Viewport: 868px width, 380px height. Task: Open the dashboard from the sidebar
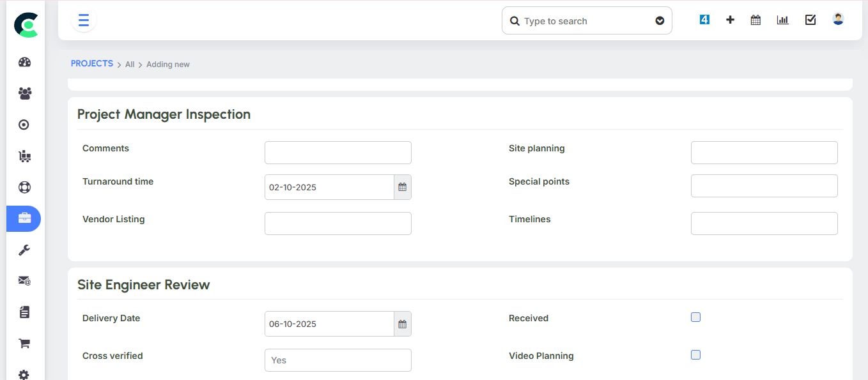(24, 62)
